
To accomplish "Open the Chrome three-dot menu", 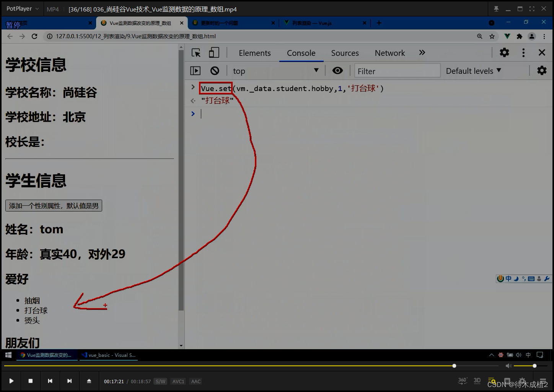I will point(544,36).
